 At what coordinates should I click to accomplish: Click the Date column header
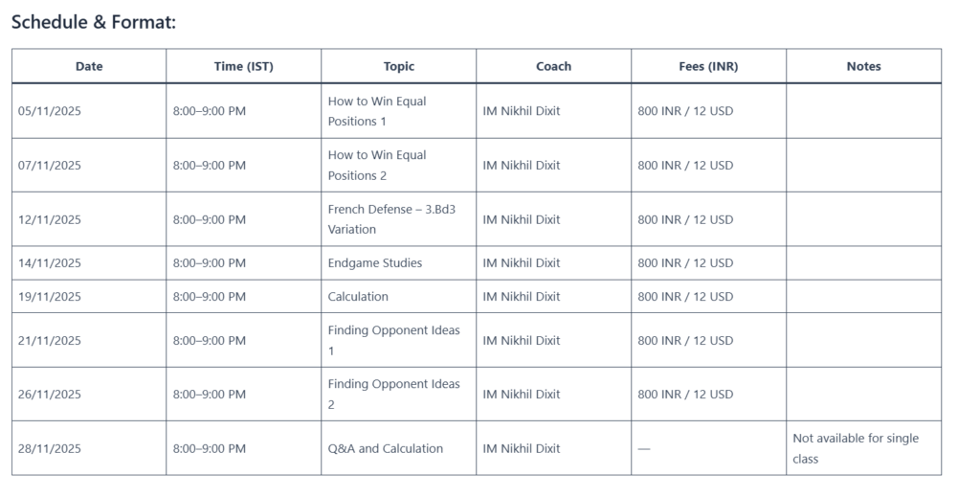coord(89,66)
